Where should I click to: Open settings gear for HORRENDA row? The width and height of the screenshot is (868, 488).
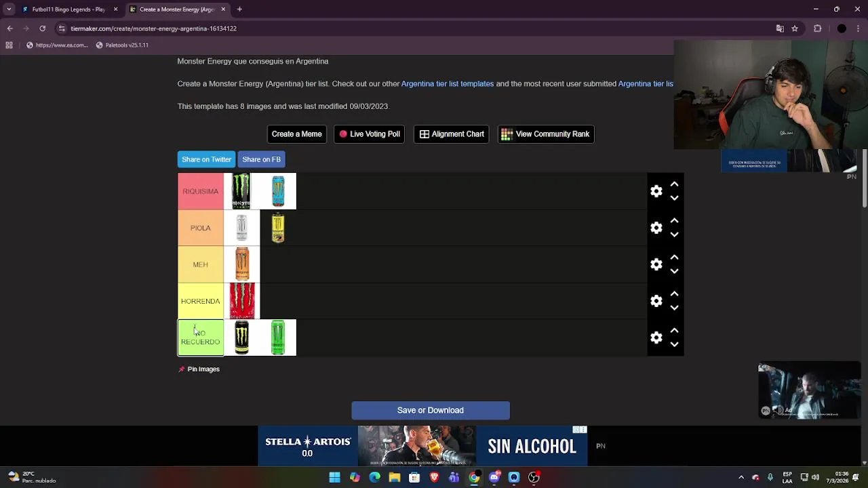656,301
